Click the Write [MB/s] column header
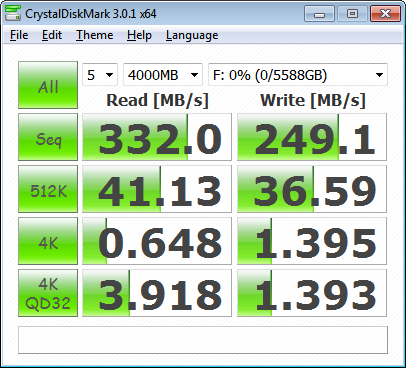This screenshot has width=406, height=368. (313, 100)
